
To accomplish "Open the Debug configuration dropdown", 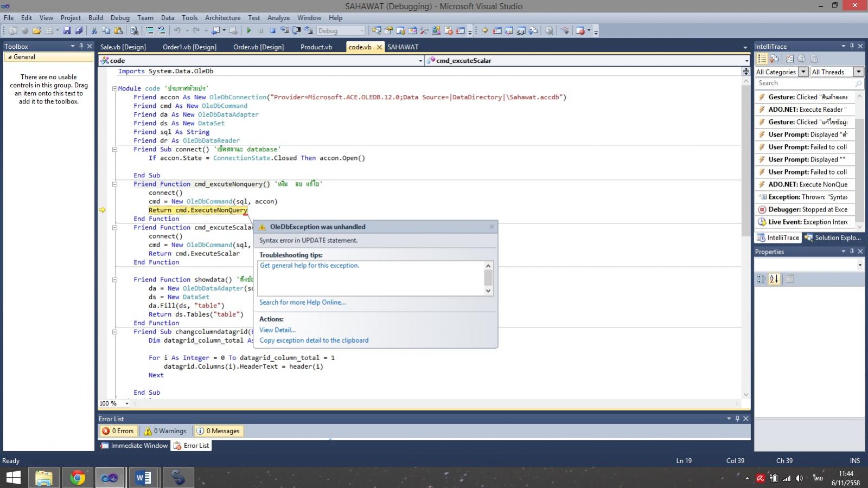I will pos(341,31).
